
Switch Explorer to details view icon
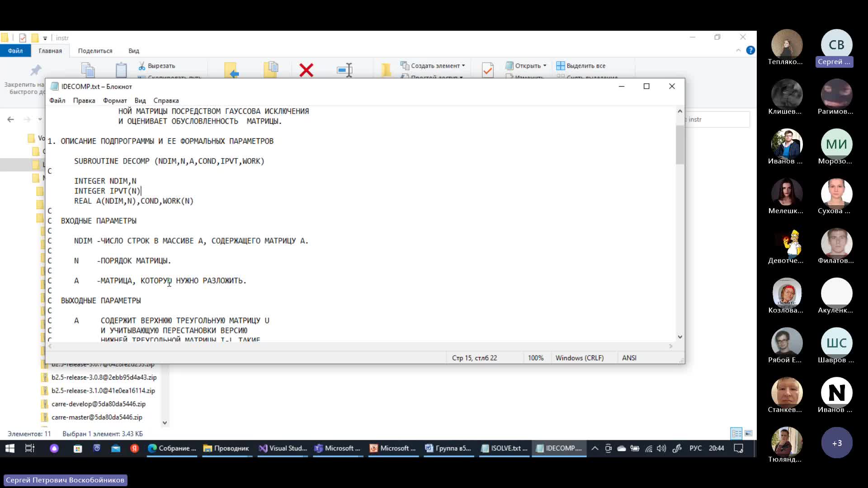tap(736, 433)
